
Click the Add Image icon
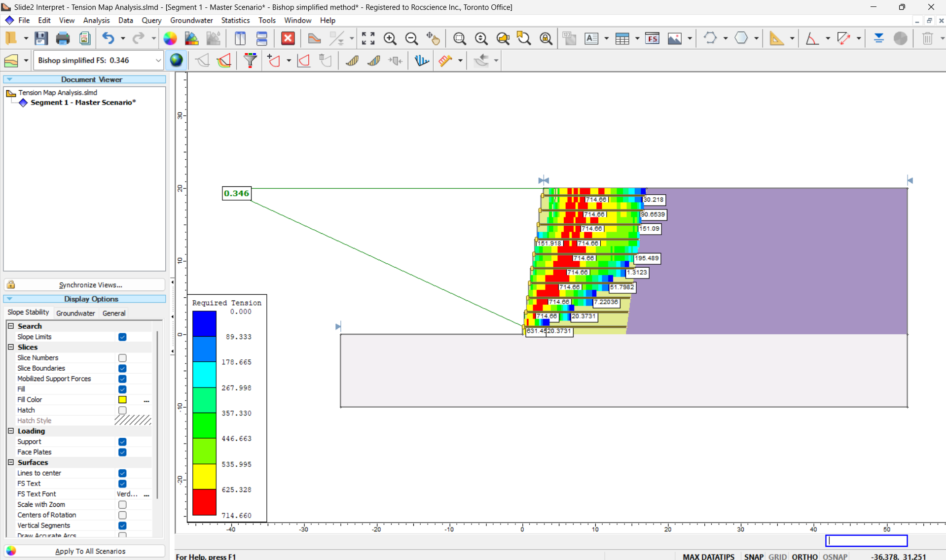(674, 38)
